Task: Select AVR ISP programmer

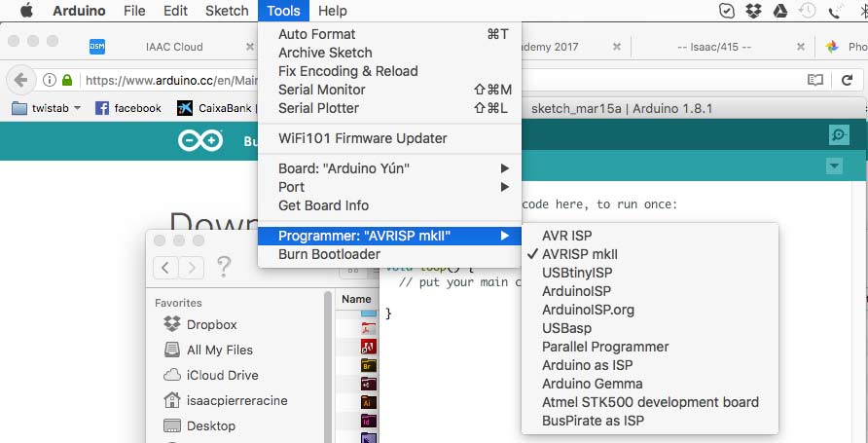Action: [650, 236]
